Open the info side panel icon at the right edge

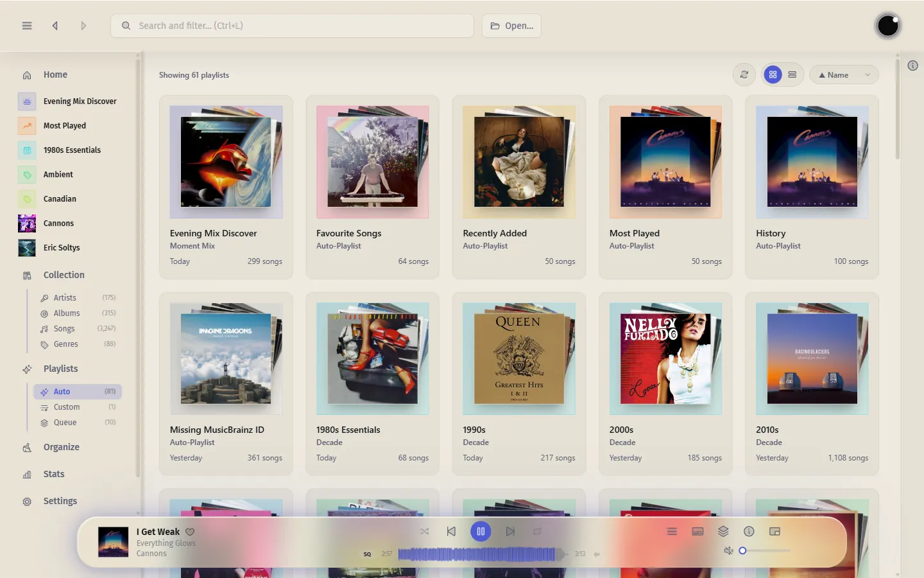(x=912, y=66)
